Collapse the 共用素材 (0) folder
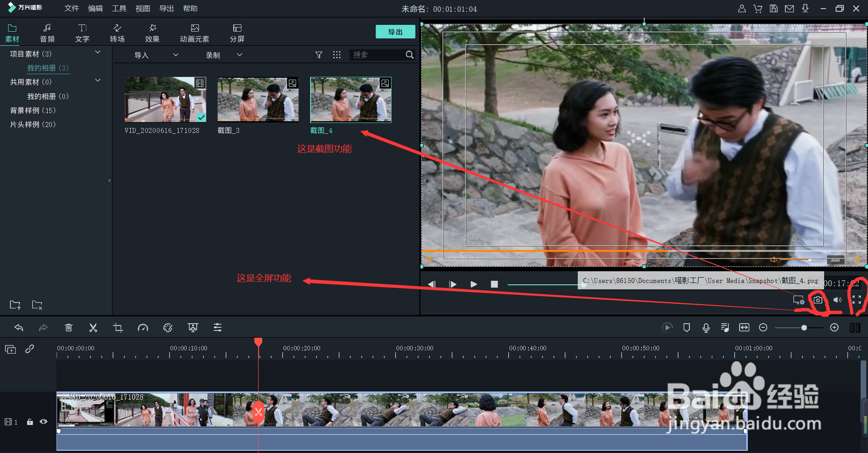 tap(98, 80)
